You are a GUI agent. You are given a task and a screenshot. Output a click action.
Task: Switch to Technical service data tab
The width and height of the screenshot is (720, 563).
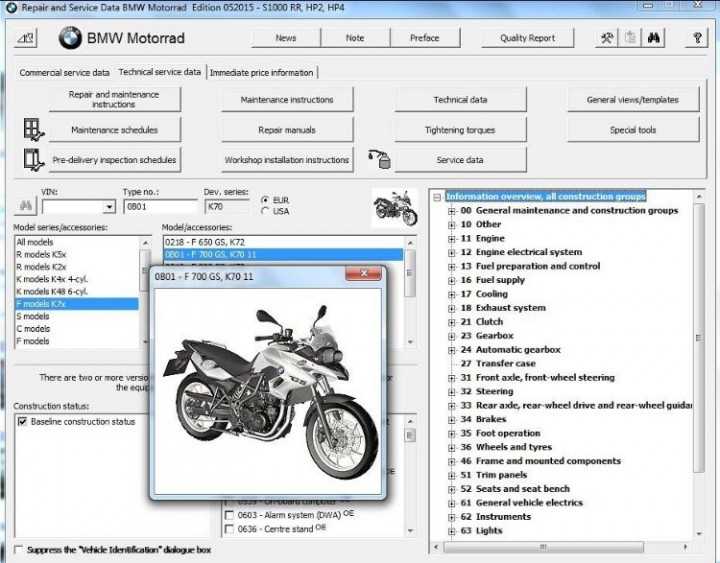tap(159, 72)
